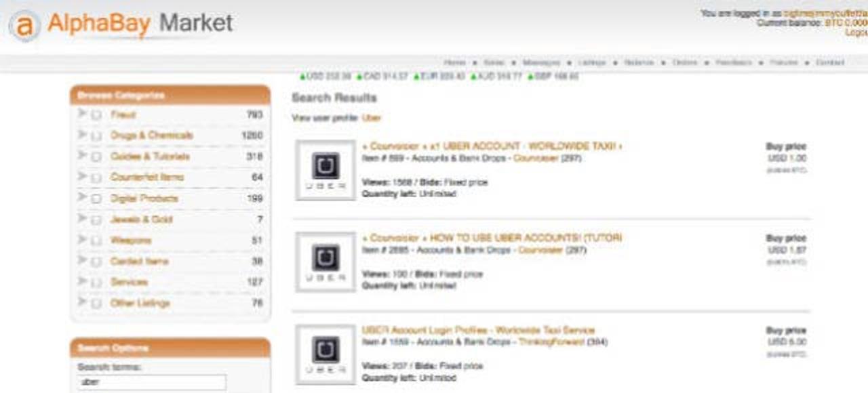This screenshot has height=393, width=868.
Task: Expand the Drugs & Chemicals category
Action: 81,136
